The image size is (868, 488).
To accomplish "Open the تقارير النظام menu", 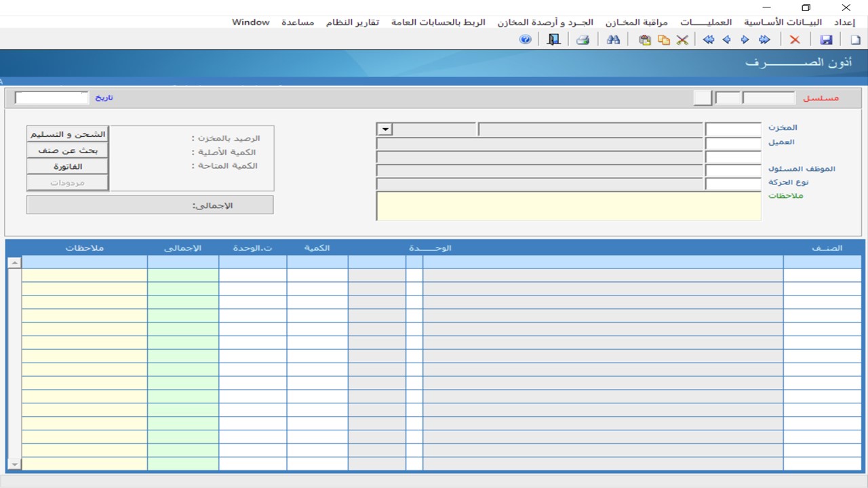I will pos(353,22).
